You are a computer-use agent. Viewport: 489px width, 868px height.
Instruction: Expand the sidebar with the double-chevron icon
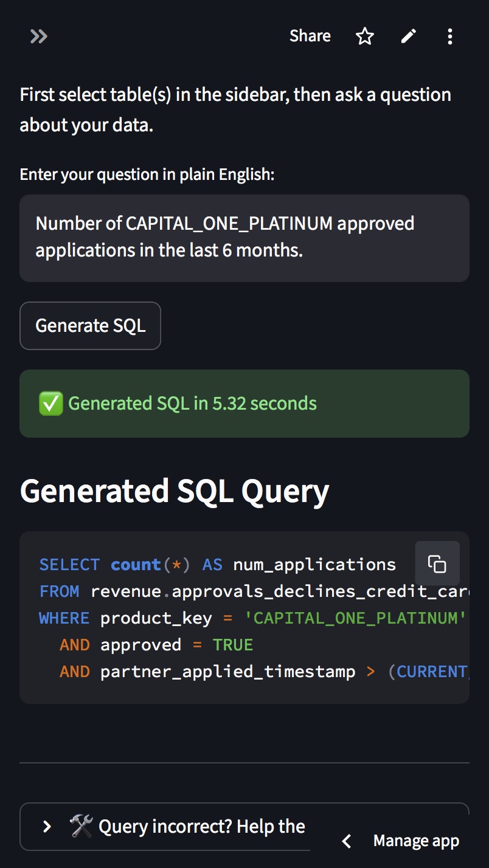(38, 36)
